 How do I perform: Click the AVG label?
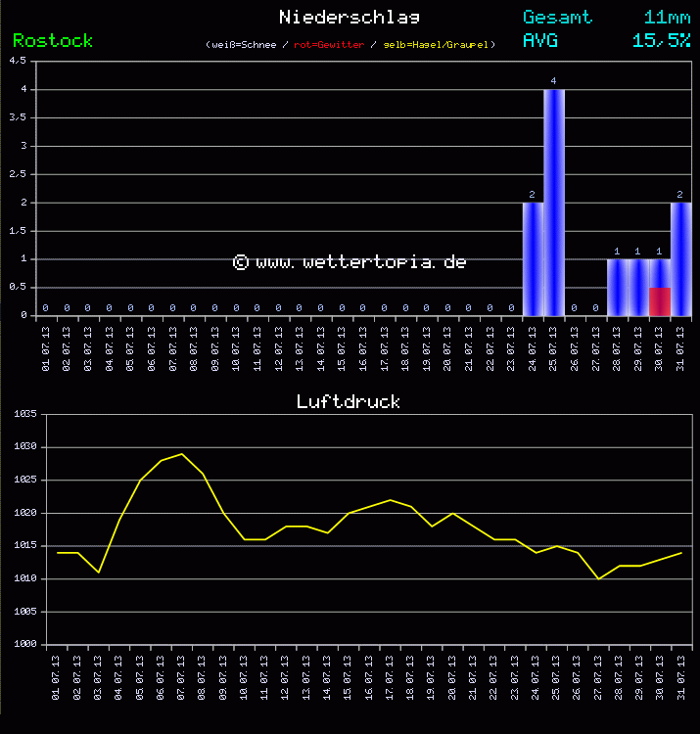click(540, 40)
